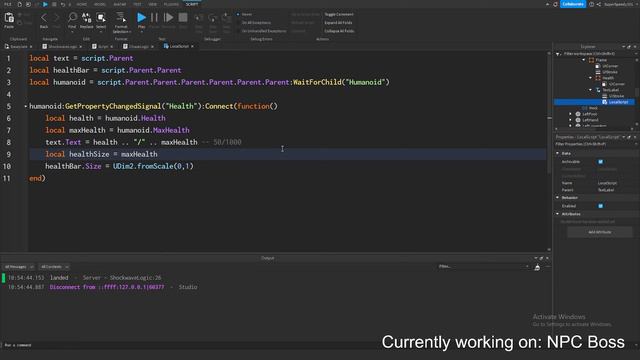The height and width of the screenshot is (360, 640).
Task: Click the large Resume button in ribbon
Action: click(x=168, y=17)
